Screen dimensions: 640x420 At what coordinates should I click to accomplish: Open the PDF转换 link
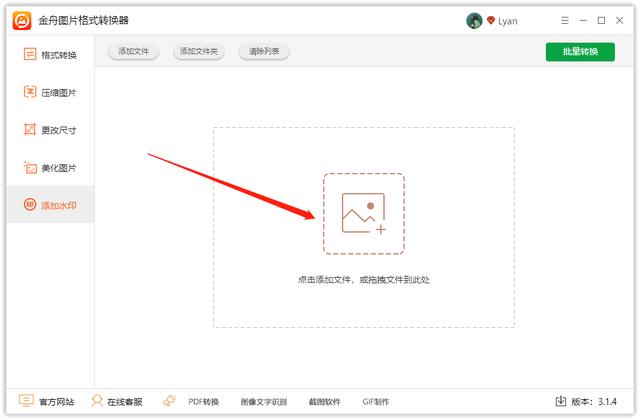coord(204,402)
